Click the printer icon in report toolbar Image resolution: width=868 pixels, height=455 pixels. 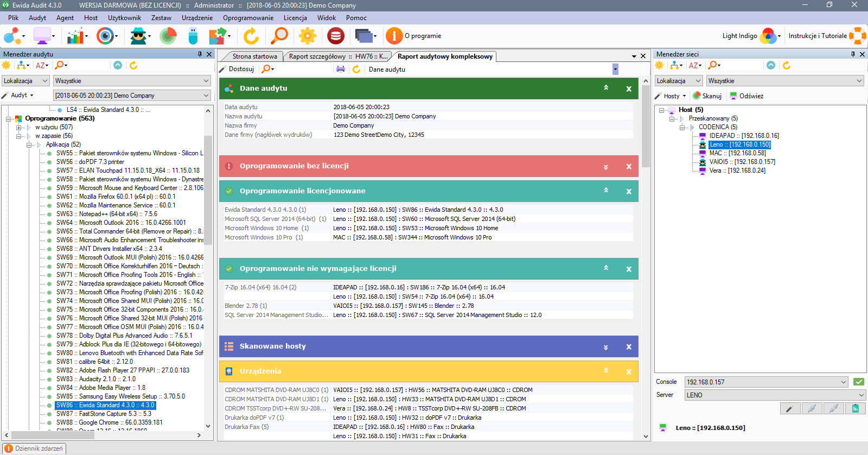pos(341,69)
